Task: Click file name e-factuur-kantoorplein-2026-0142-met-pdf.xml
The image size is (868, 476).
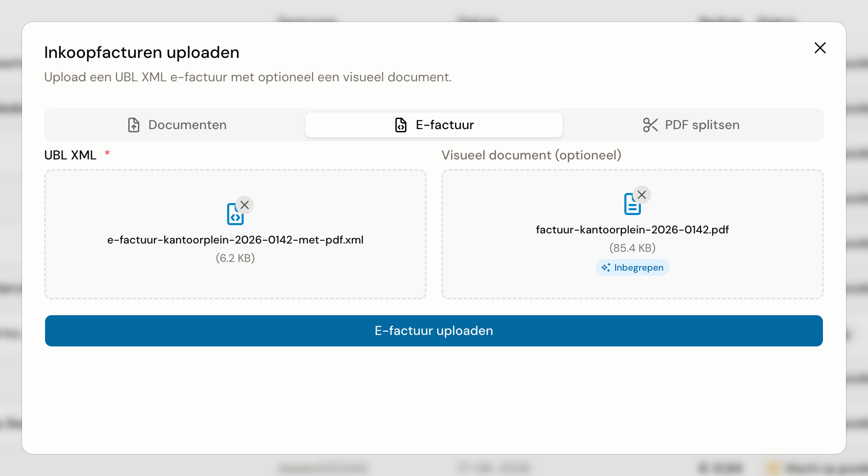Action: click(235, 240)
